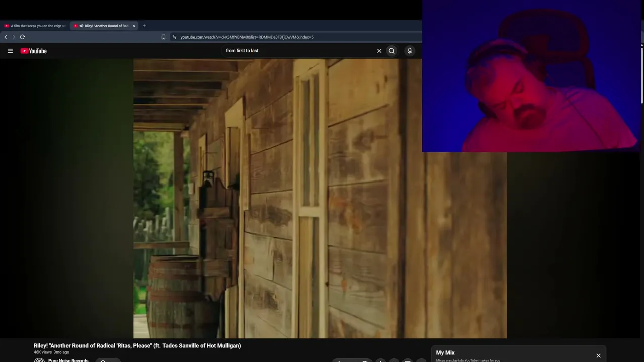
Task: Go back using the browser back arrow
Action: click(x=6, y=37)
